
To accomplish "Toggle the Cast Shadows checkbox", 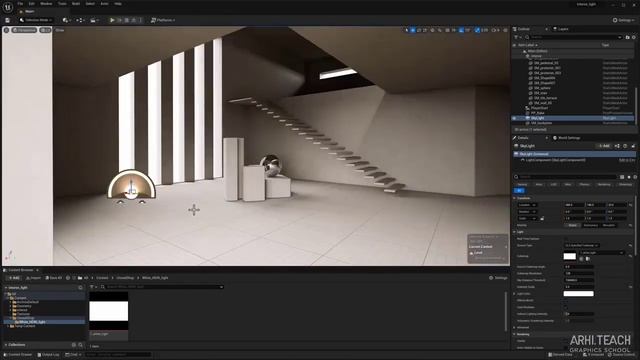I will [x=566, y=307].
